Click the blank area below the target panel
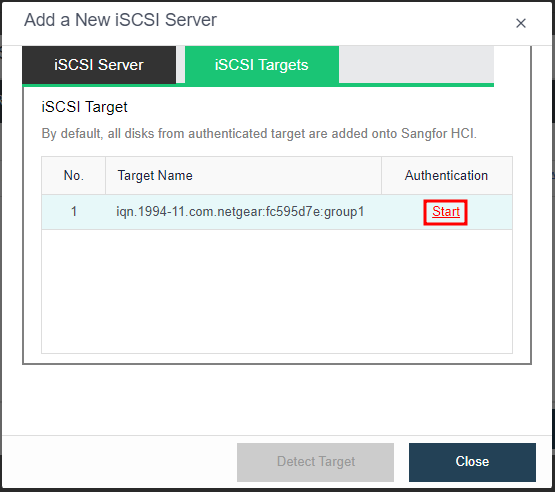The image size is (555, 492). (x=277, y=400)
